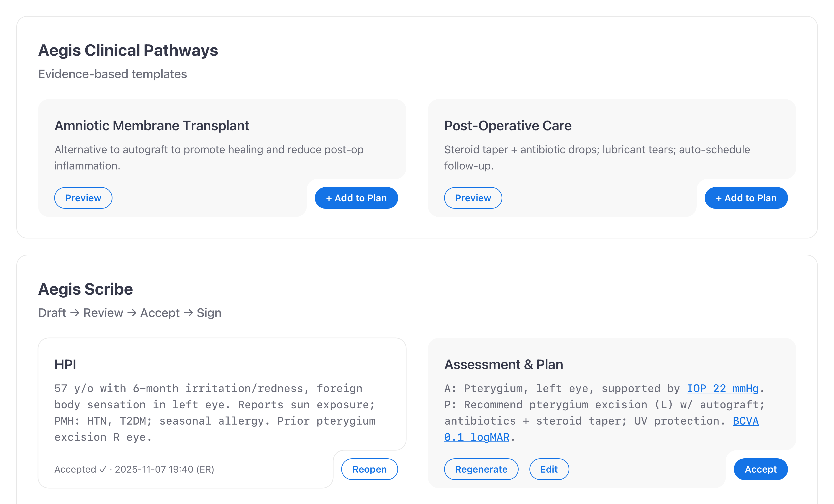This screenshot has height=504, width=834.
Task: Click the Aegis Clinical Pathways heading
Action: [x=128, y=50]
